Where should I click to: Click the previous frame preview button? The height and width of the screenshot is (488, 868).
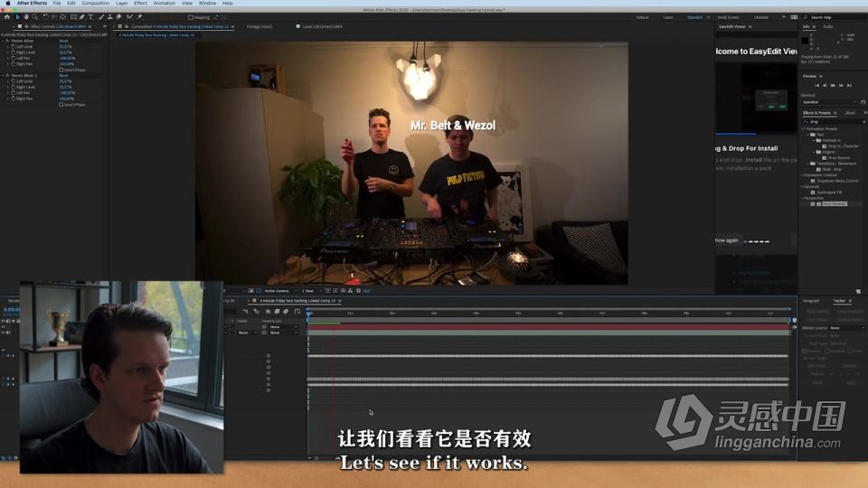tap(825, 85)
